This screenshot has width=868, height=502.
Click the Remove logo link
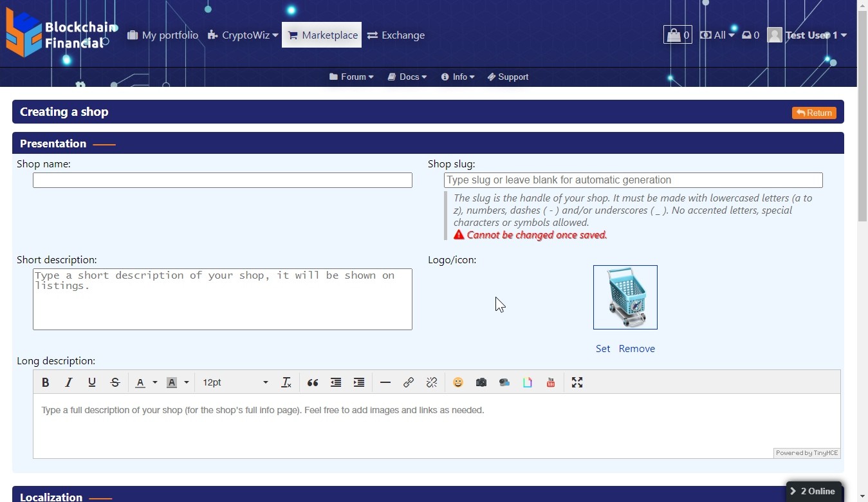pyautogui.click(x=636, y=349)
